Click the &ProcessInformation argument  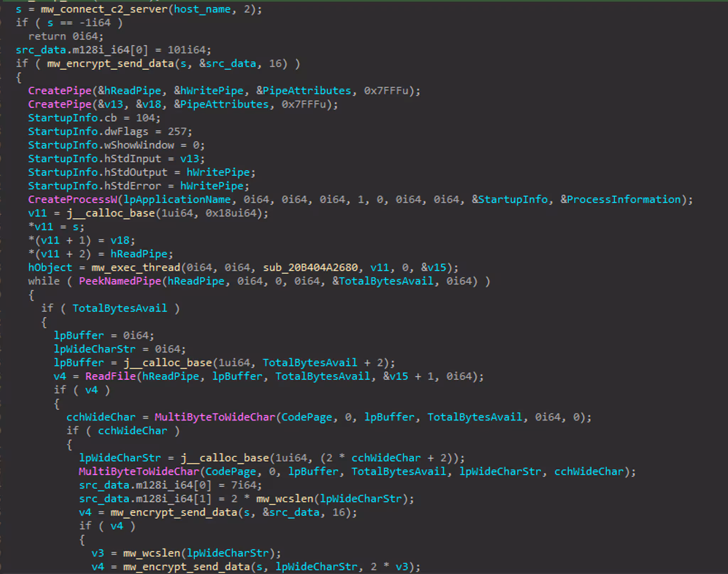(x=620, y=200)
